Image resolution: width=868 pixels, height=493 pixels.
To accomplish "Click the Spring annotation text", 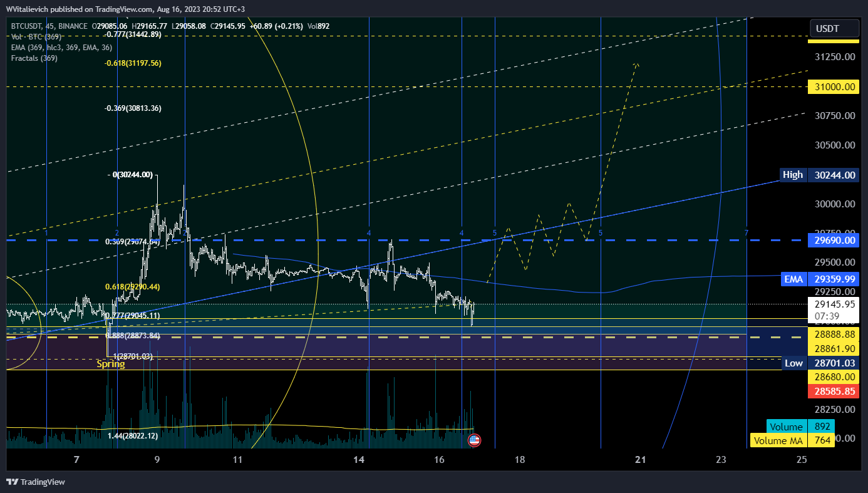I will coord(110,364).
